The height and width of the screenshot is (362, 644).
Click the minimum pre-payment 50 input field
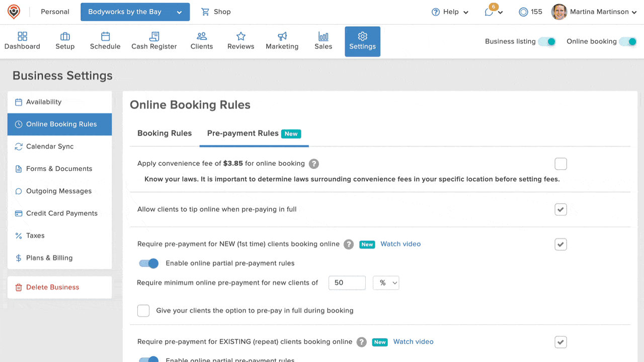(347, 283)
